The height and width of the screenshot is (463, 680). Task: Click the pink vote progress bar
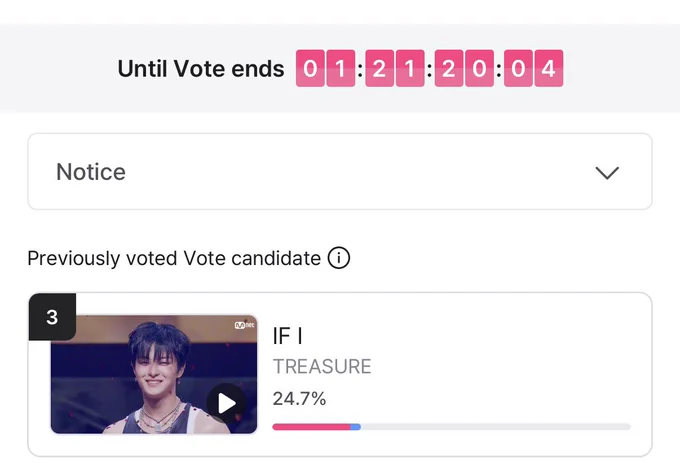pos(311,427)
